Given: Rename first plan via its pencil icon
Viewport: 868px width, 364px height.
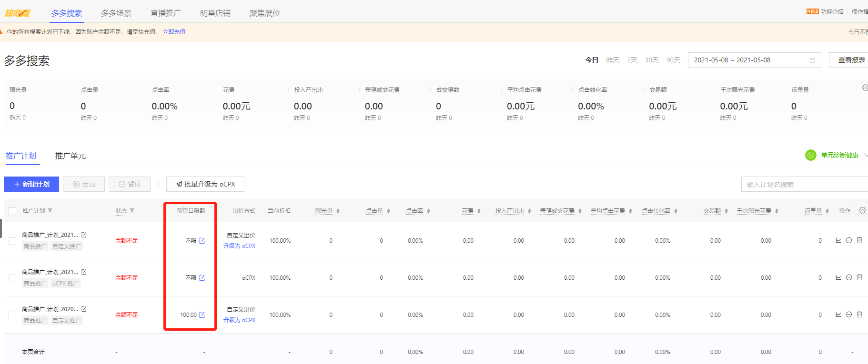Looking at the screenshot, I should [x=84, y=235].
